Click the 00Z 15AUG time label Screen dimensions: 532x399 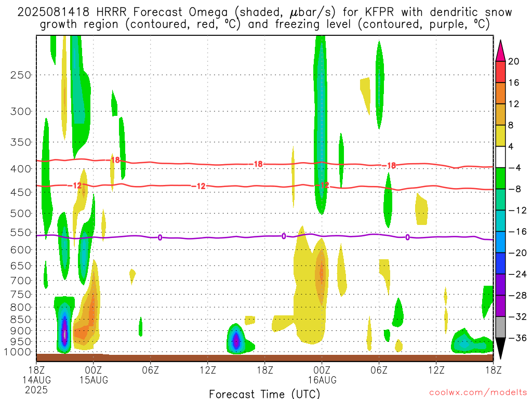click(94, 375)
